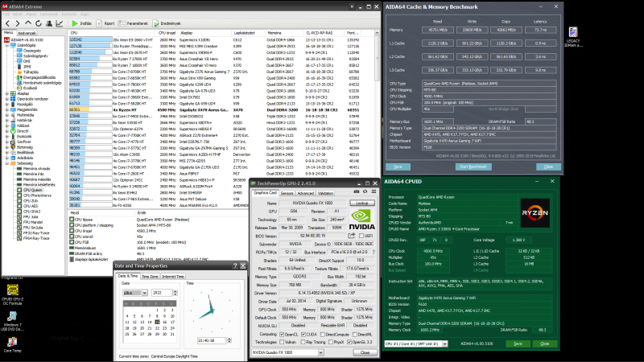Click the BIOS export share icon in GPU-Z
This screenshot has height=362, width=644.
(x=352, y=236)
